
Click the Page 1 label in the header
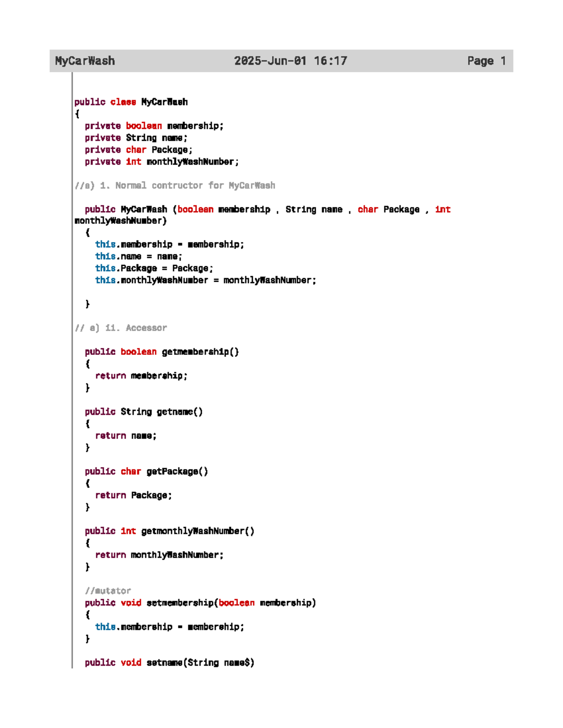pyautogui.click(x=487, y=61)
